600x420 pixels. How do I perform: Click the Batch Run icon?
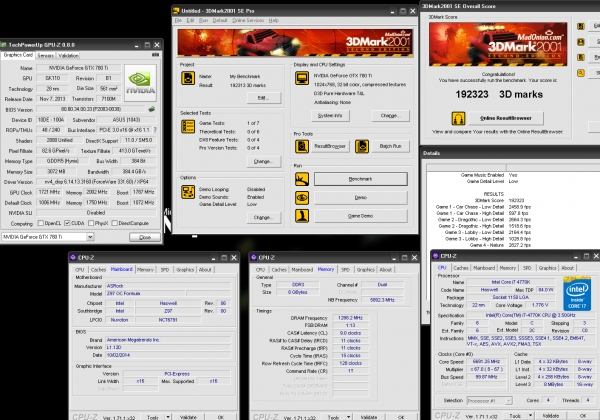coord(362,146)
